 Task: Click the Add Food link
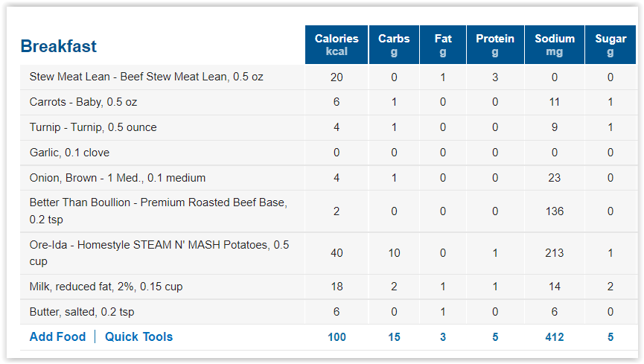pyautogui.click(x=57, y=336)
